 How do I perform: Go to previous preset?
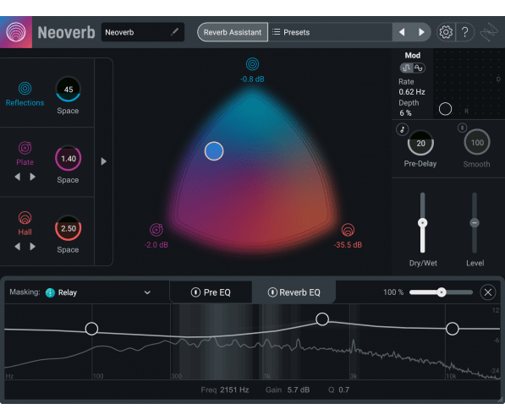tap(402, 32)
